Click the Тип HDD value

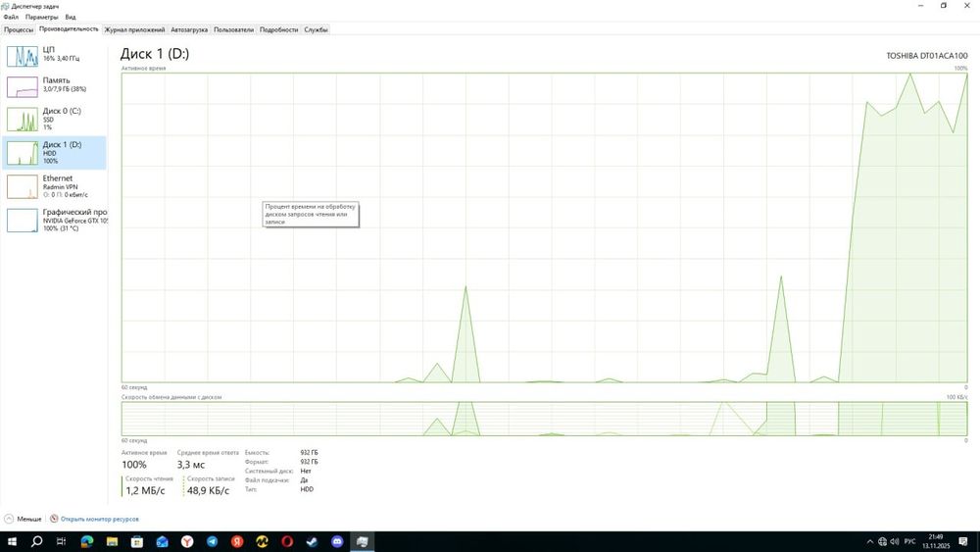click(307, 489)
